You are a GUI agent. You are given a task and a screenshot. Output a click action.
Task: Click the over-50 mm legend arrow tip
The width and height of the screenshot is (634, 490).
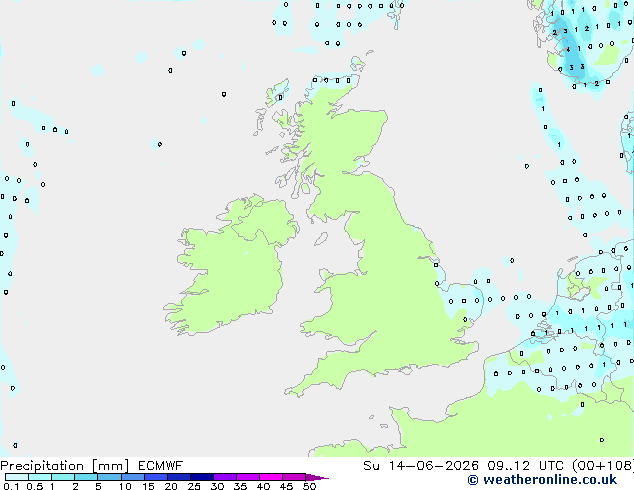click(x=317, y=477)
